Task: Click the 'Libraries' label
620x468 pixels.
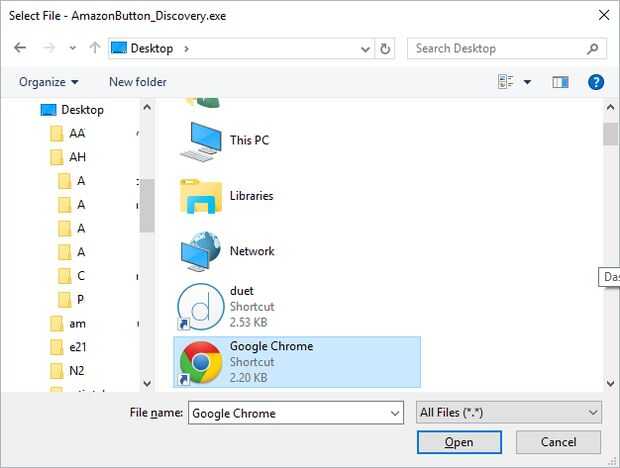Action: pos(251,196)
